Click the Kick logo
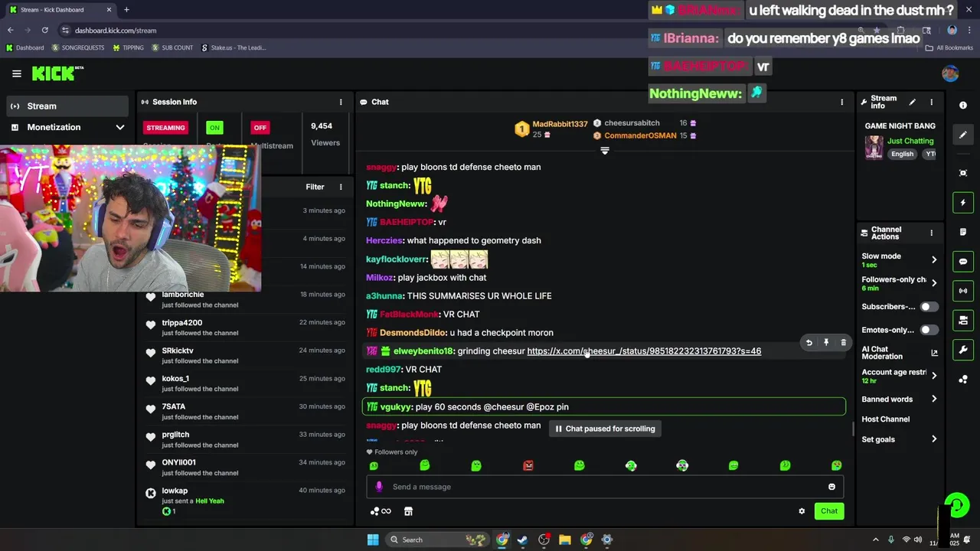 click(x=57, y=73)
